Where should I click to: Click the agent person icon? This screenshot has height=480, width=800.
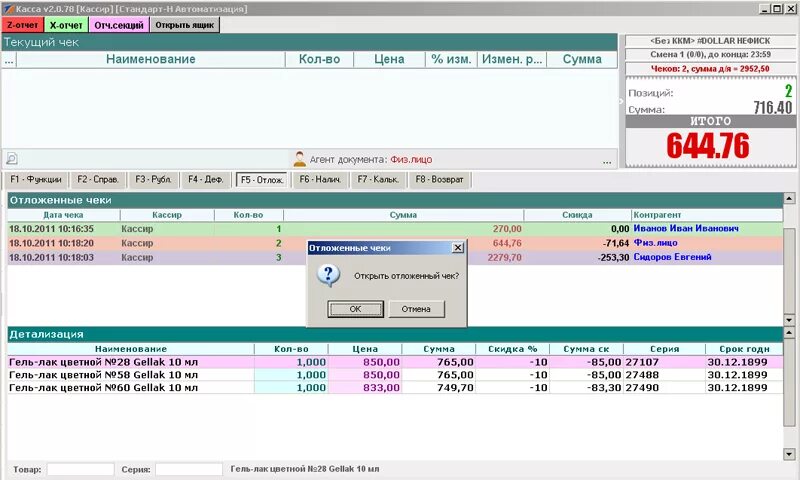(299, 159)
